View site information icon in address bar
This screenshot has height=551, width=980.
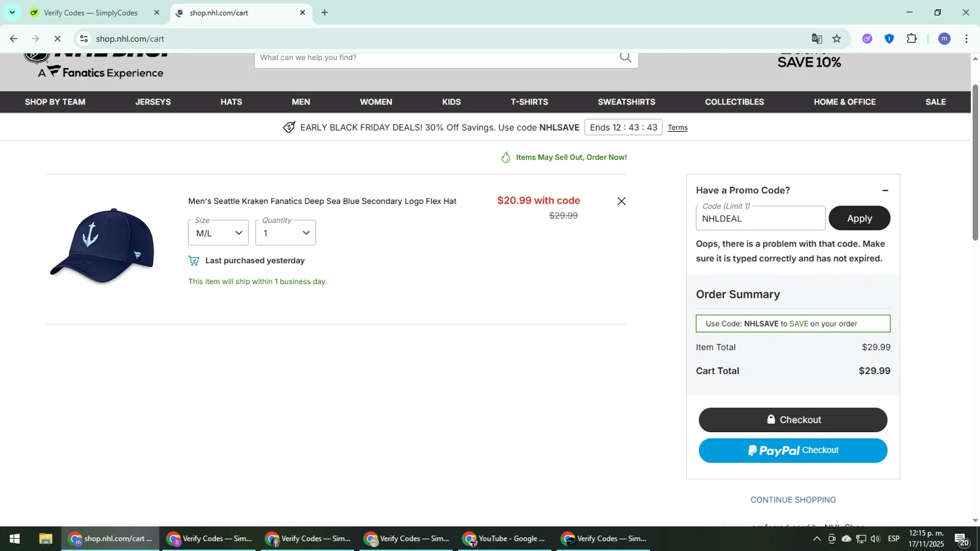(x=84, y=39)
